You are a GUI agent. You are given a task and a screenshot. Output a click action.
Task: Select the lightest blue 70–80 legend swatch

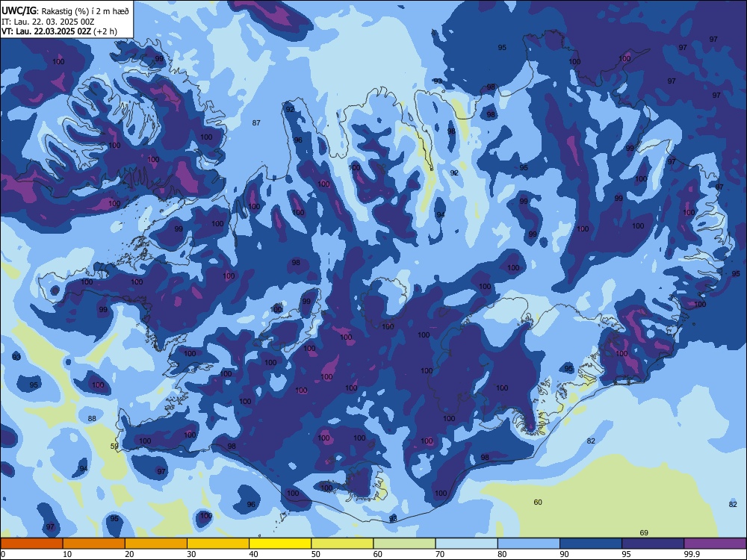coord(466,544)
